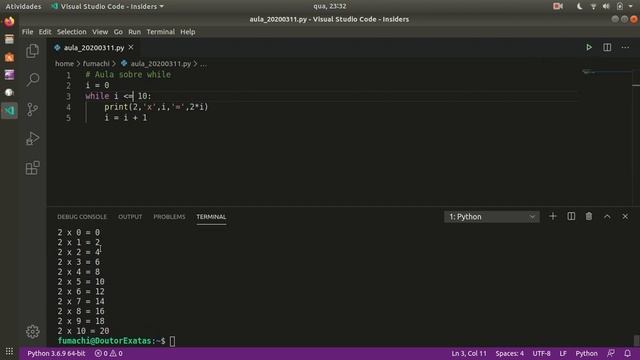Place cursor on line 4 print statement
This screenshot has width=640, height=360.
tap(156, 107)
